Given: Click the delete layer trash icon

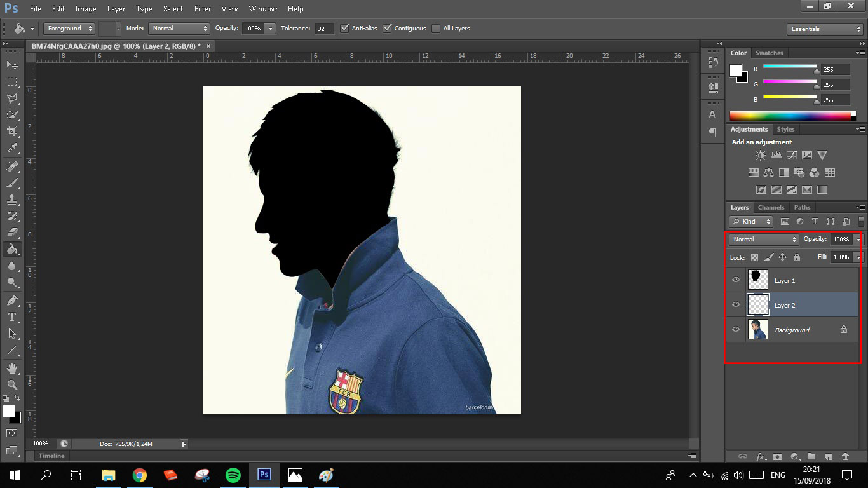Looking at the screenshot, I should [845, 456].
